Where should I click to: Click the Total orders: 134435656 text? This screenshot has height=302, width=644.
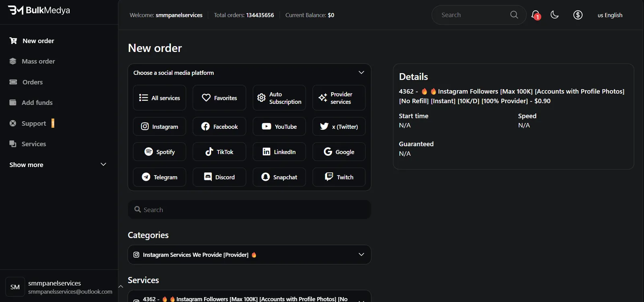[x=244, y=15]
